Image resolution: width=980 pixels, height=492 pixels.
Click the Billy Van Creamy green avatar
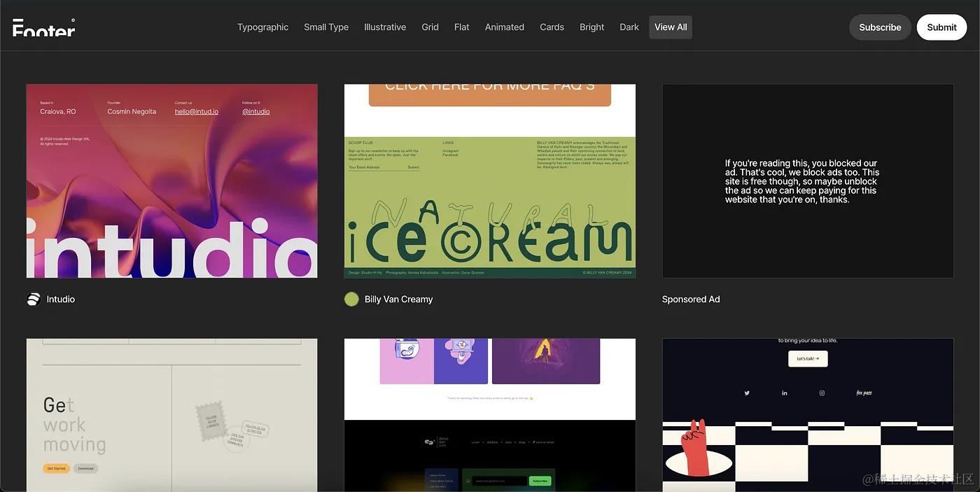351,300
